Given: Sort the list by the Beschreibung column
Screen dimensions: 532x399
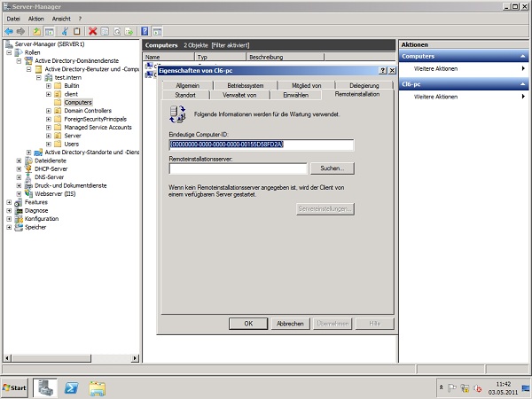Looking at the screenshot, I should click(x=285, y=57).
